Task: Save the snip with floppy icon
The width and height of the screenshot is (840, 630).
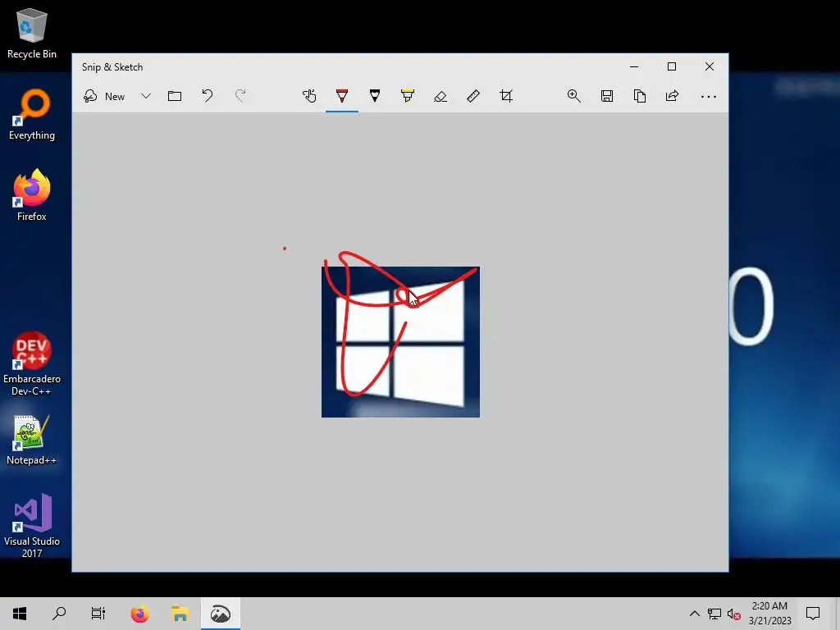Action: (607, 97)
